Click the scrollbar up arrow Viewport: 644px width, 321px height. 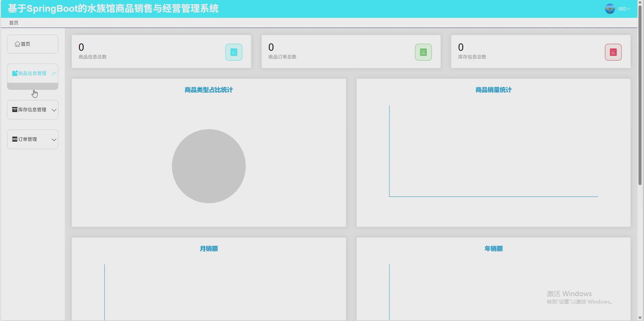(x=640, y=2)
